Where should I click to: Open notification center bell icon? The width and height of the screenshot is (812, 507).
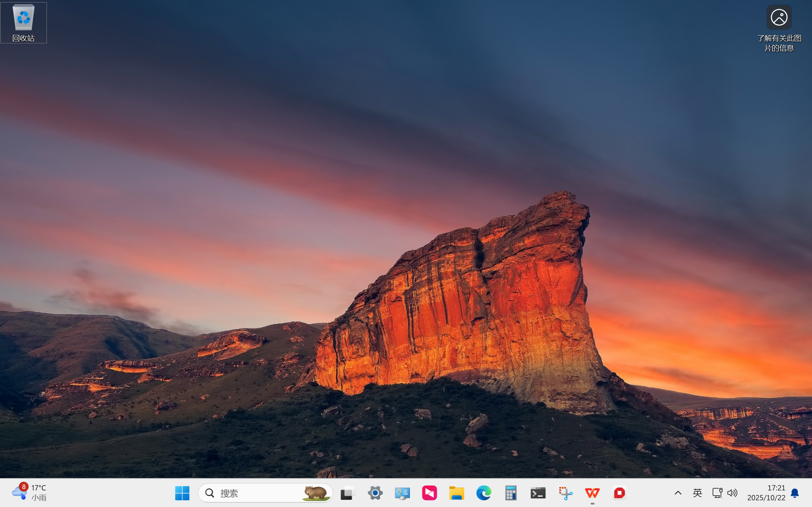pos(795,493)
